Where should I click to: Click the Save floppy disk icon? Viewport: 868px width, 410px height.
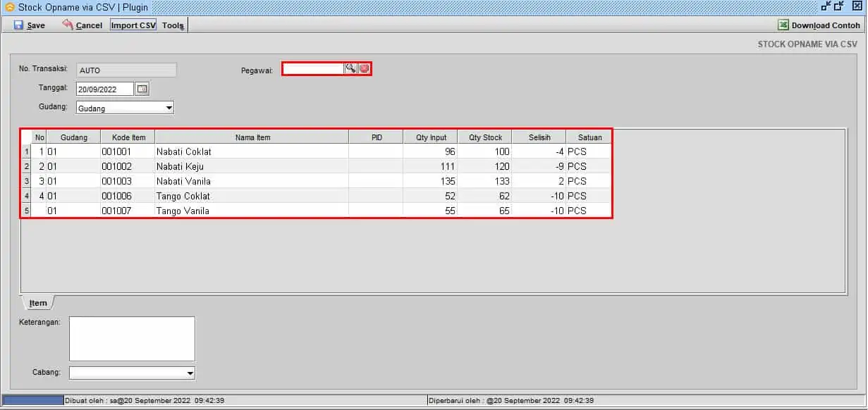pyautogui.click(x=18, y=25)
